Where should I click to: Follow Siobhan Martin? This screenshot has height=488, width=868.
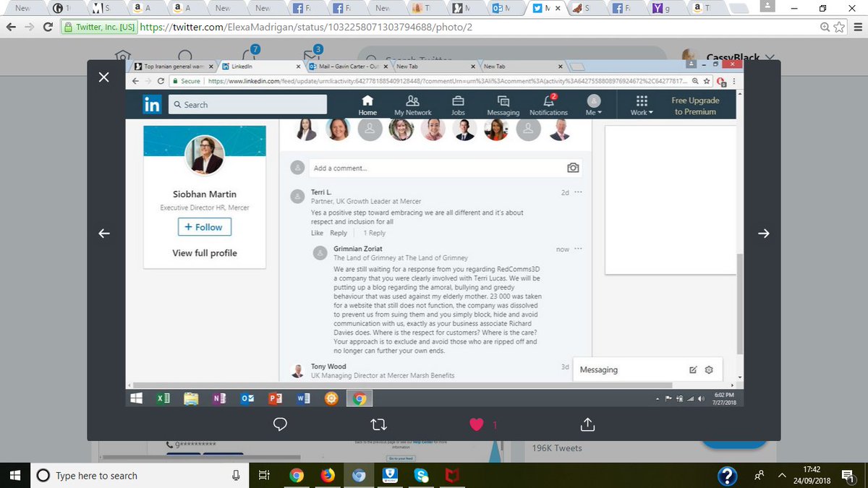pyautogui.click(x=205, y=227)
